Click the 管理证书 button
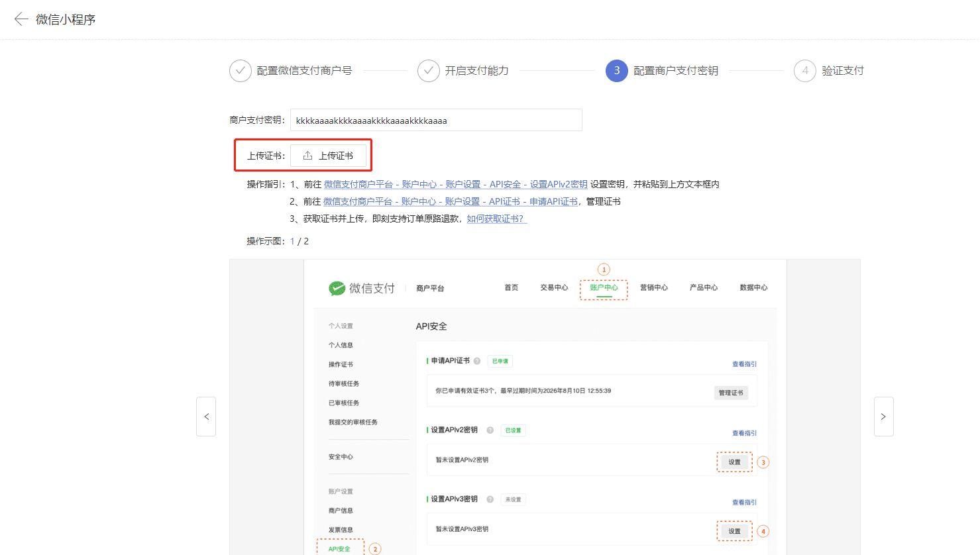Image resolution: width=980 pixels, height=555 pixels. (731, 392)
